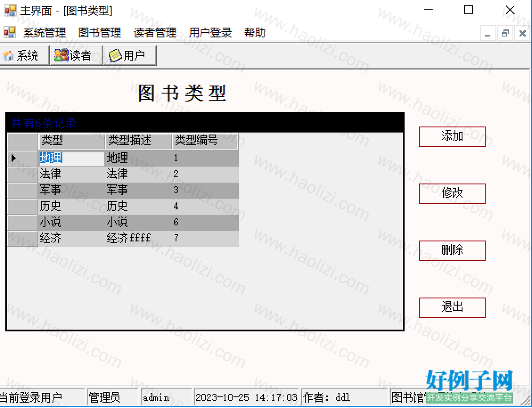Click the 管理员 status bar entry

tap(113, 397)
